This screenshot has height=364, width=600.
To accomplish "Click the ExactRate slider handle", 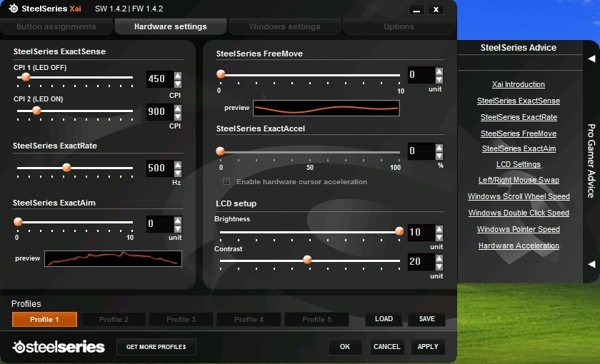I will [x=66, y=168].
